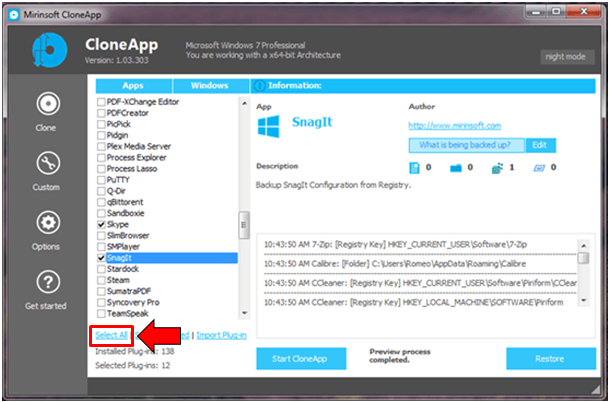The width and height of the screenshot is (609, 402).
Task: Click the title bar app icon
Action: (x=14, y=15)
